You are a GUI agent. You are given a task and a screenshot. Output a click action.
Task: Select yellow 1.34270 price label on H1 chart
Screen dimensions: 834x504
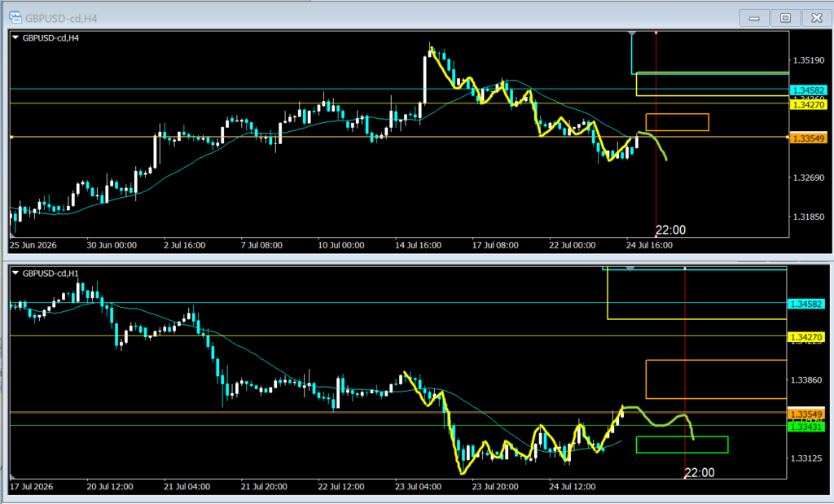(806, 337)
